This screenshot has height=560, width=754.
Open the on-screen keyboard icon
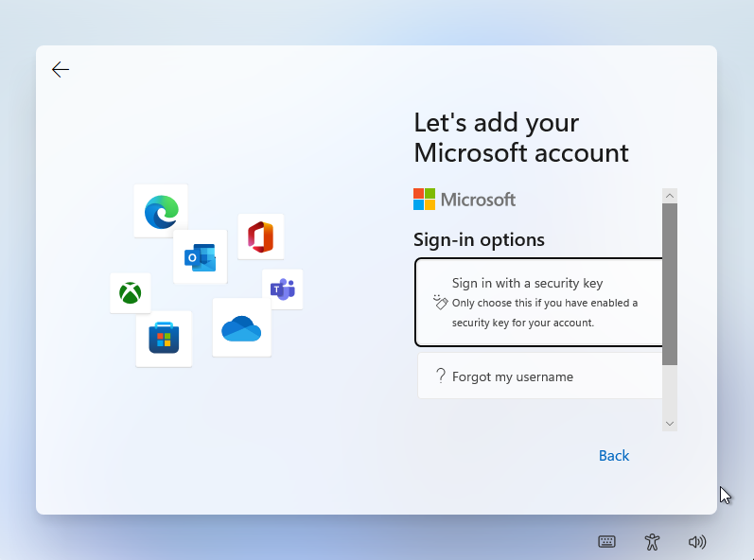tap(606, 542)
